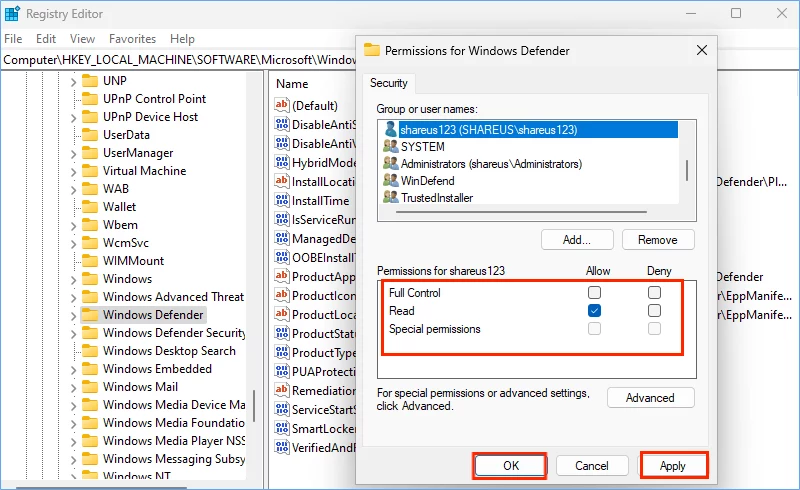The width and height of the screenshot is (800, 490).
Task: Open the File menu
Action: coord(13,39)
